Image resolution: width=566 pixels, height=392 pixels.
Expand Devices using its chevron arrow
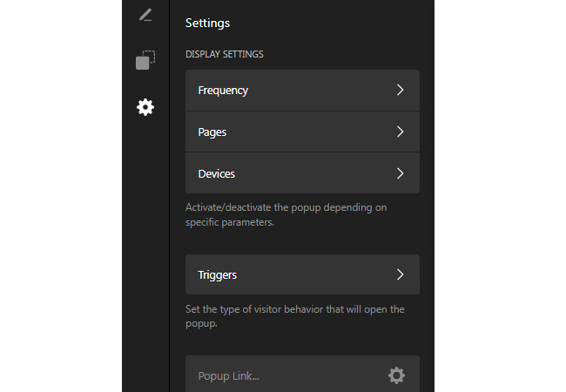[400, 173]
